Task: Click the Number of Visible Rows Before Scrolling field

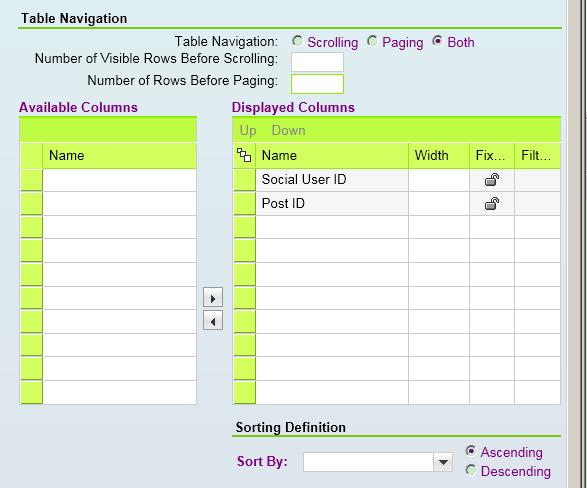Action: click(x=317, y=62)
